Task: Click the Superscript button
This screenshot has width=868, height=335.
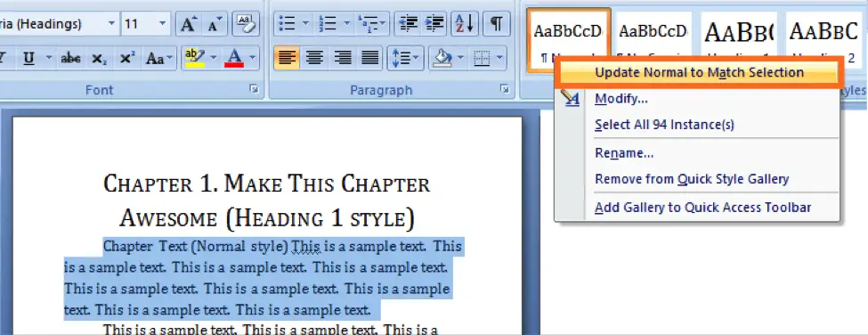Action: coord(127,58)
